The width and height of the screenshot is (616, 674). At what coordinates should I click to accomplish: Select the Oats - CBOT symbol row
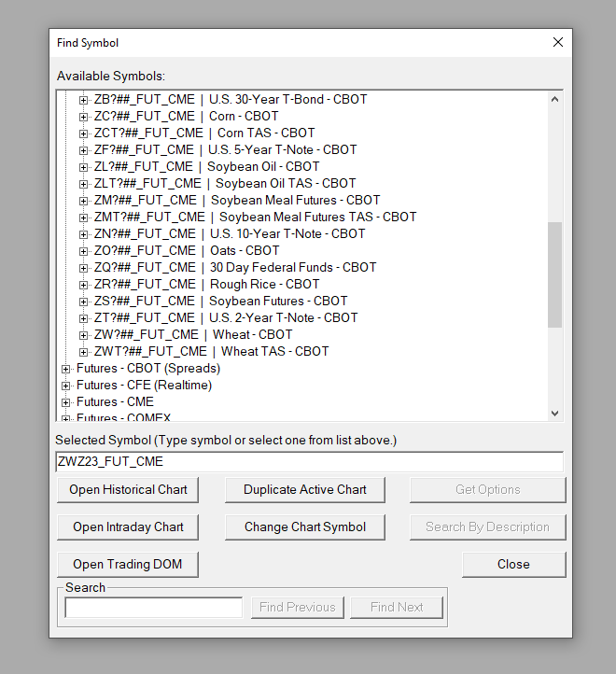coord(187,250)
